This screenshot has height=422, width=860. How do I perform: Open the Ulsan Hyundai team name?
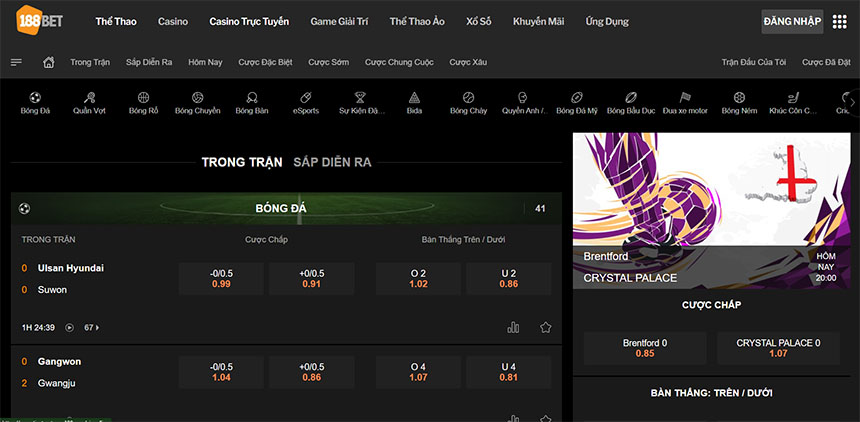pos(71,268)
